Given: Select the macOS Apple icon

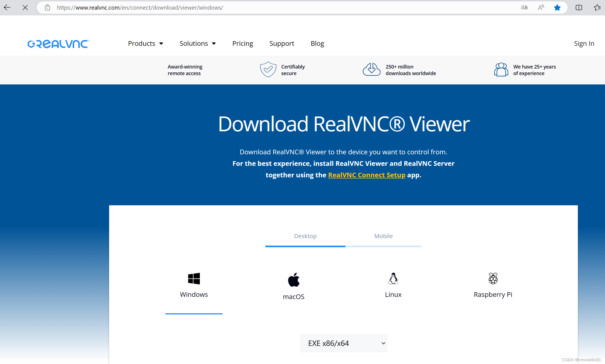Looking at the screenshot, I should pos(294,280).
